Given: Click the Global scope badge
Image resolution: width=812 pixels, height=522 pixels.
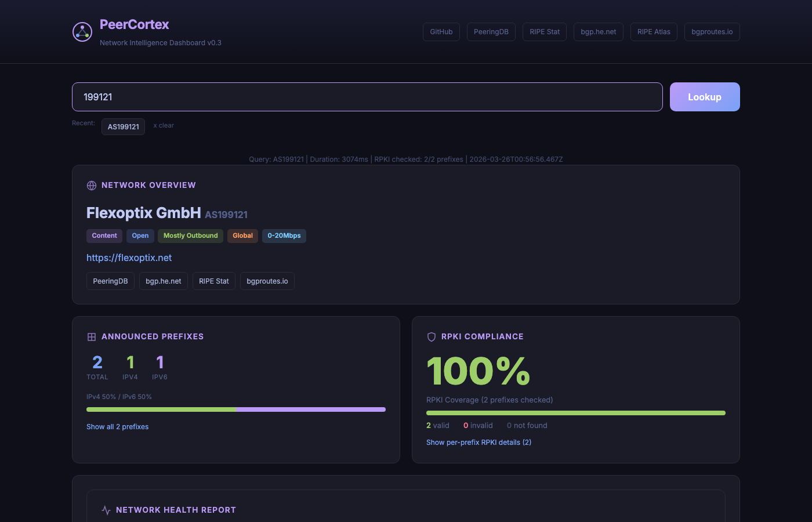Looking at the screenshot, I should (x=242, y=236).
